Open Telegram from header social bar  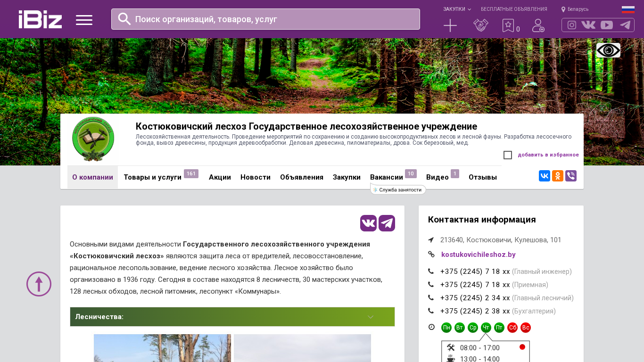pyautogui.click(x=625, y=25)
